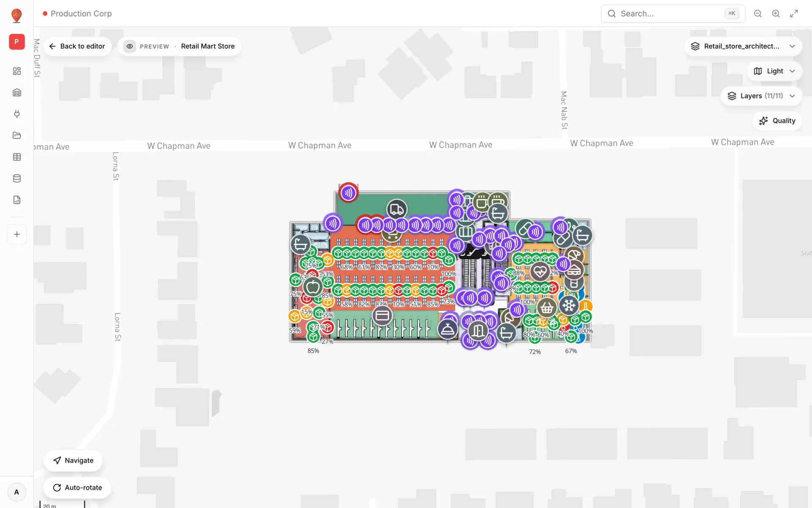Open the table view sidebar item
Screen dimensions: 812x508
click(17, 157)
